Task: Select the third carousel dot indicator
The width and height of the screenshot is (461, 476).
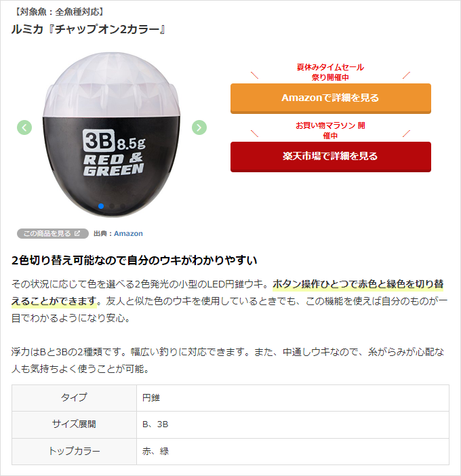Action: click(123, 205)
